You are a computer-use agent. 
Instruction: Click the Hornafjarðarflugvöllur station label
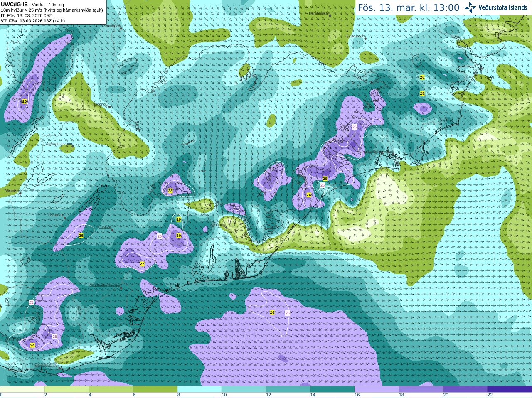coord(374,152)
